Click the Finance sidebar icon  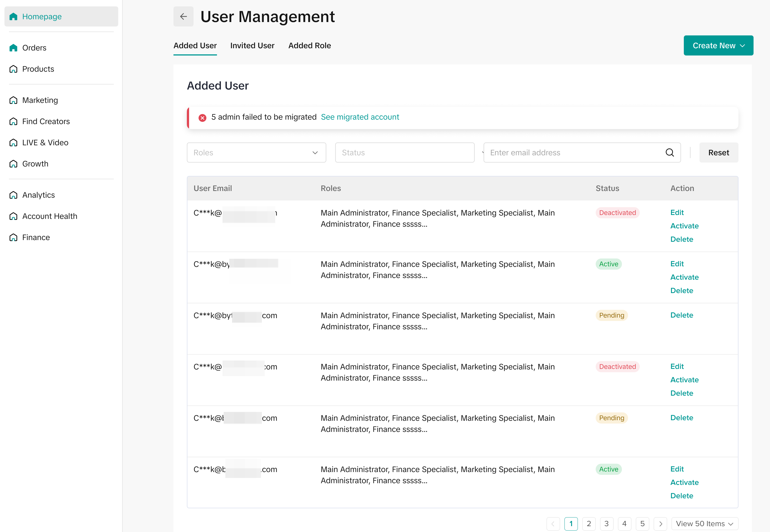[x=13, y=237]
